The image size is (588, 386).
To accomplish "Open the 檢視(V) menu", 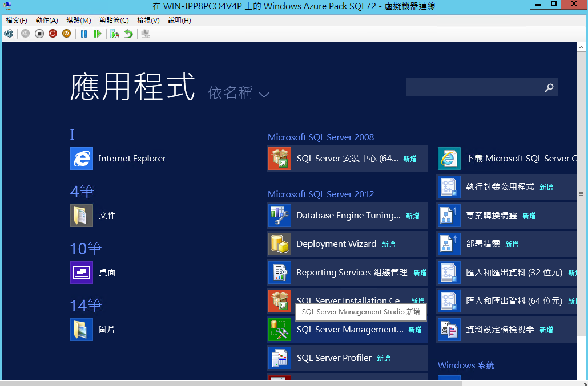I will 148,20.
